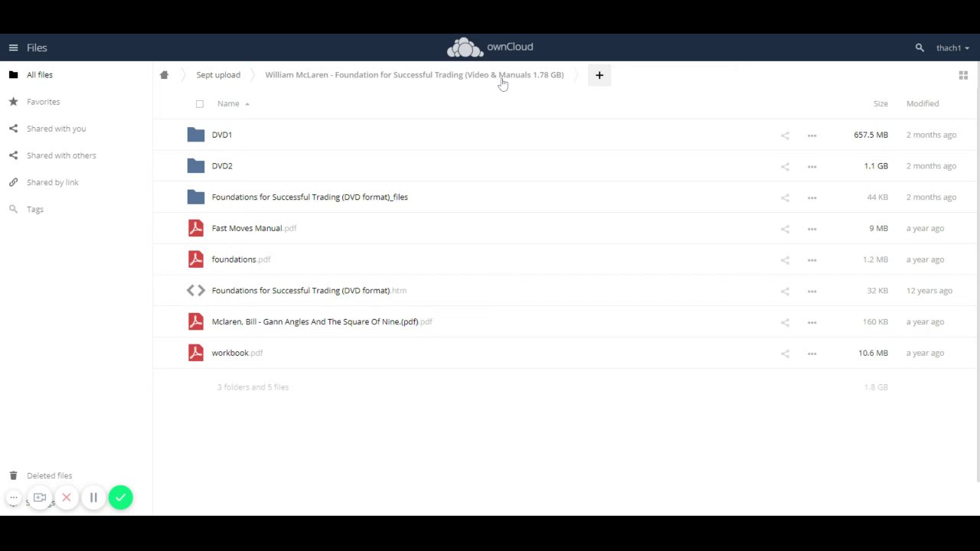The height and width of the screenshot is (551, 980).
Task: Click the recorder overlay's three-dots options button
Action: pyautogui.click(x=13, y=498)
